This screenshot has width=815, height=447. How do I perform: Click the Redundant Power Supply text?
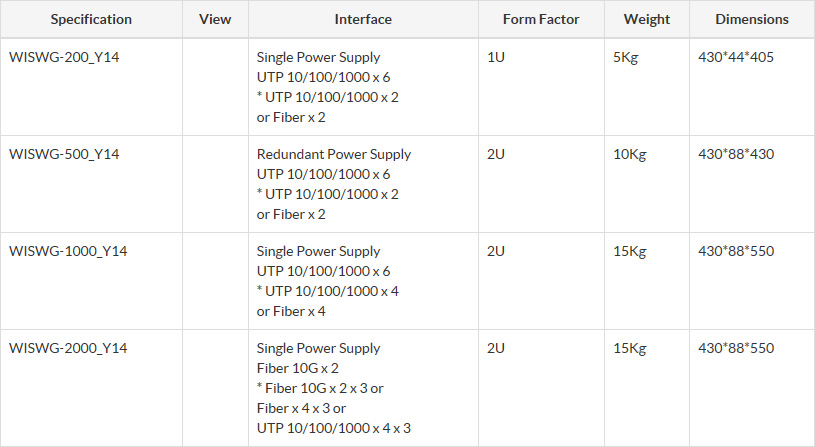pos(334,154)
